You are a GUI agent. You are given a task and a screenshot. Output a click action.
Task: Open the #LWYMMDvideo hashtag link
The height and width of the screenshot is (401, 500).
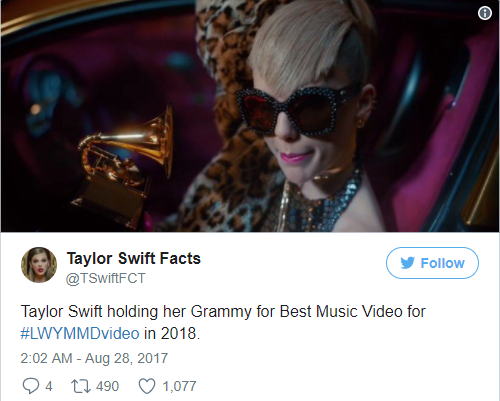[x=80, y=333]
